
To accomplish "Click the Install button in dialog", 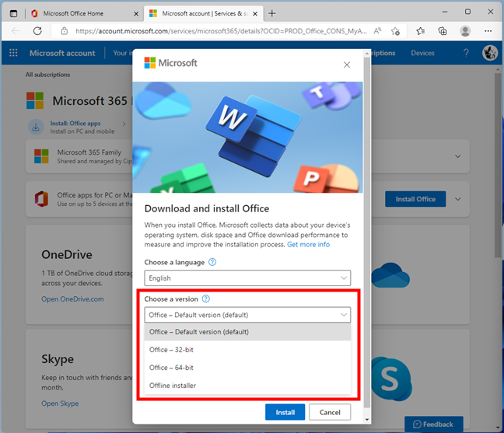I will click(285, 412).
